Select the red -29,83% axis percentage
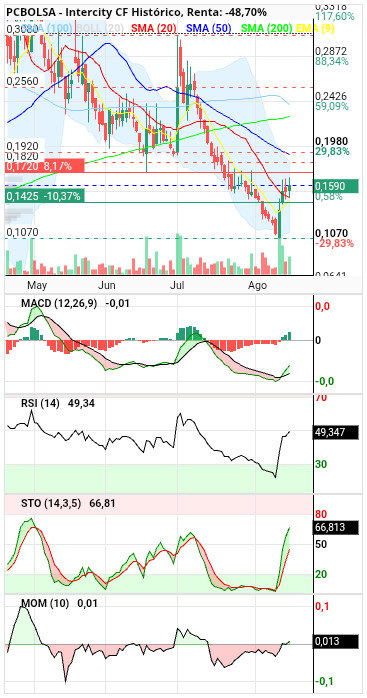 (x=334, y=243)
